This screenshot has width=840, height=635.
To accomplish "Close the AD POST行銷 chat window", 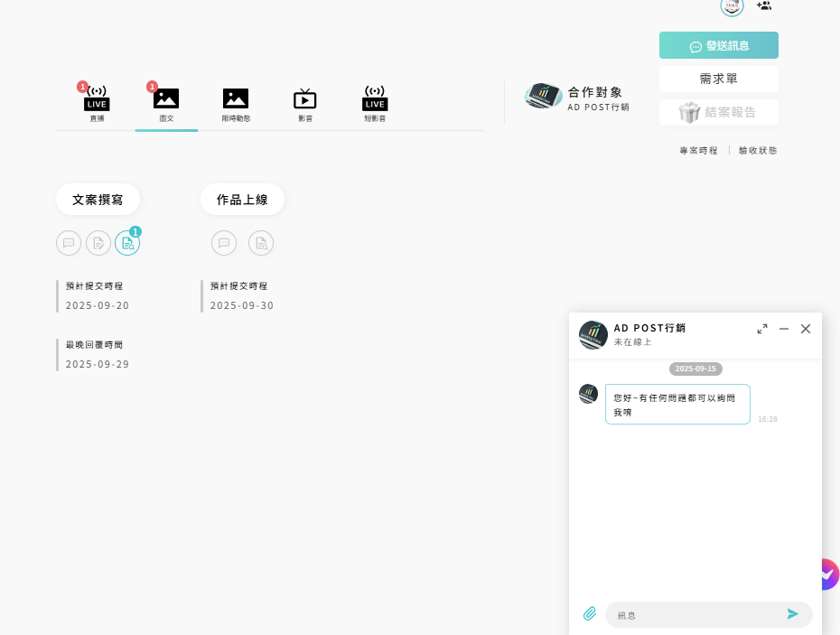I will [x=805, y=329].
